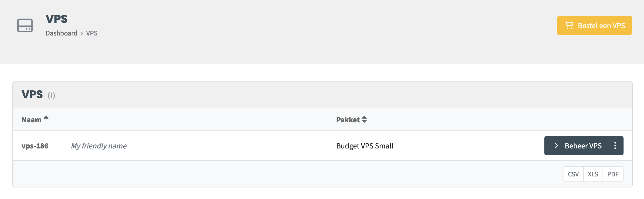Click the VPS server icon in header
The height and width of the screenshot is (199, 644).
click(25, 26)
